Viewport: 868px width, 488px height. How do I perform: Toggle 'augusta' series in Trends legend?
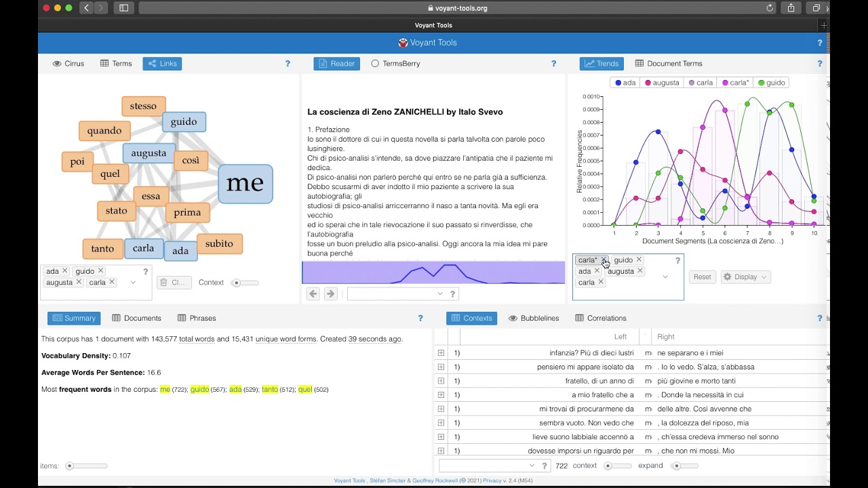662,83
